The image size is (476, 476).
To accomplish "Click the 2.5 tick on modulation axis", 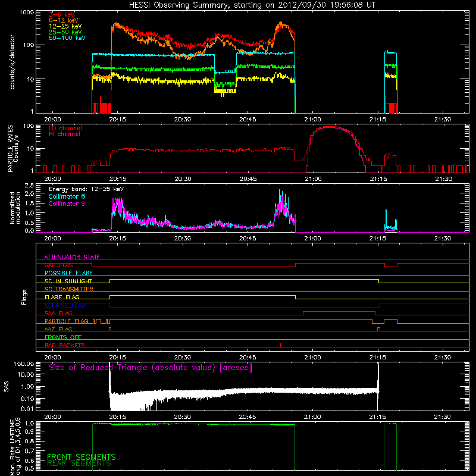I will coord(29,185).
